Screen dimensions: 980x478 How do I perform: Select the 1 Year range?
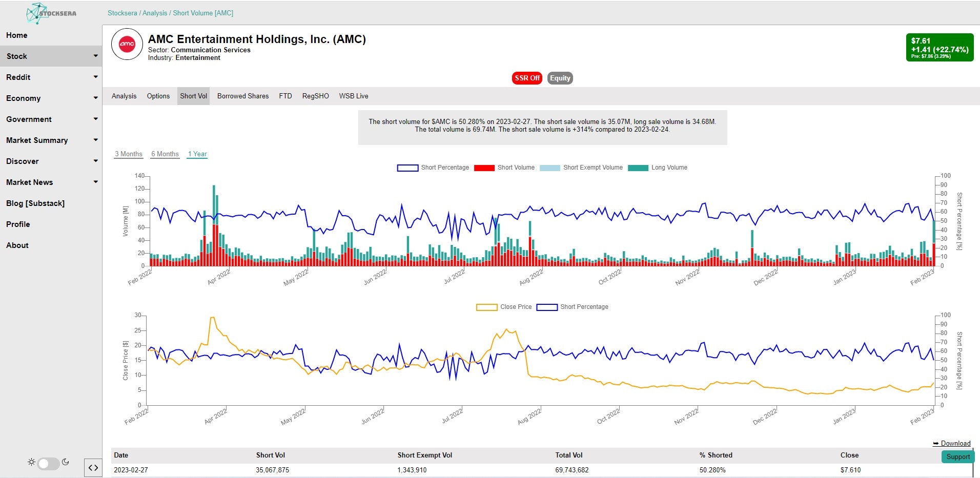(197, 154)
